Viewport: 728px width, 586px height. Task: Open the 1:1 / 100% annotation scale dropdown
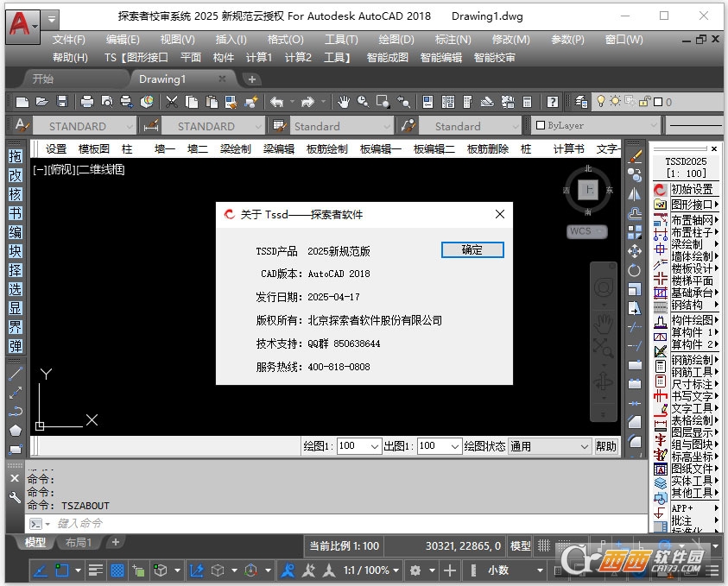point(371,570)
